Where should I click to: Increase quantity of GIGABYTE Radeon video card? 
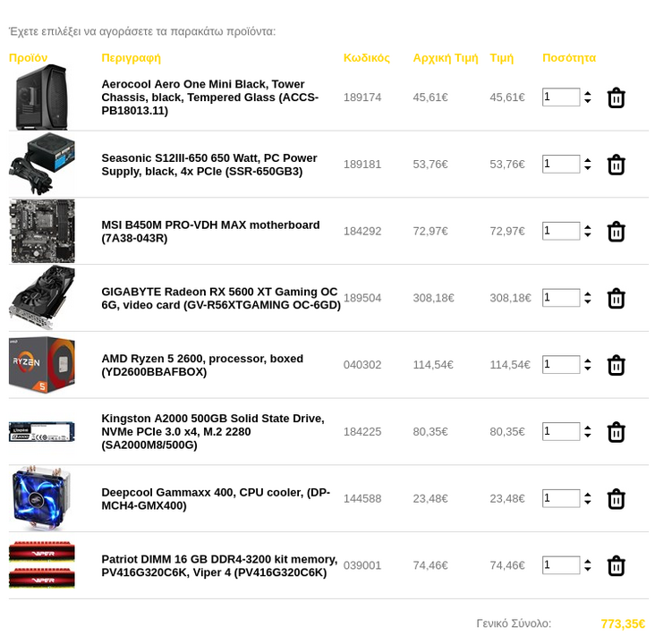[588, 294]
